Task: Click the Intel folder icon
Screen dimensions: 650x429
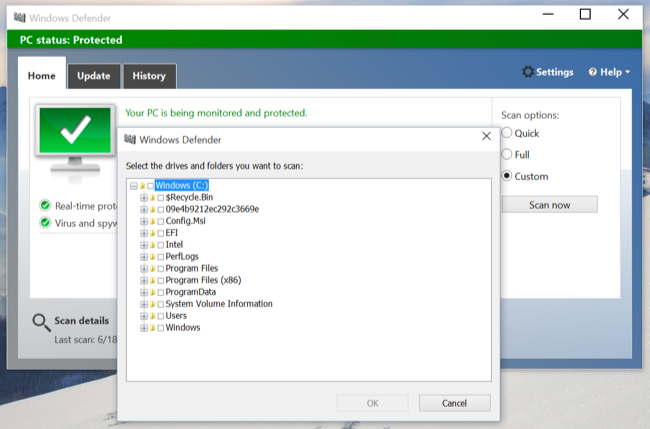Action: [x=152, y=245]
